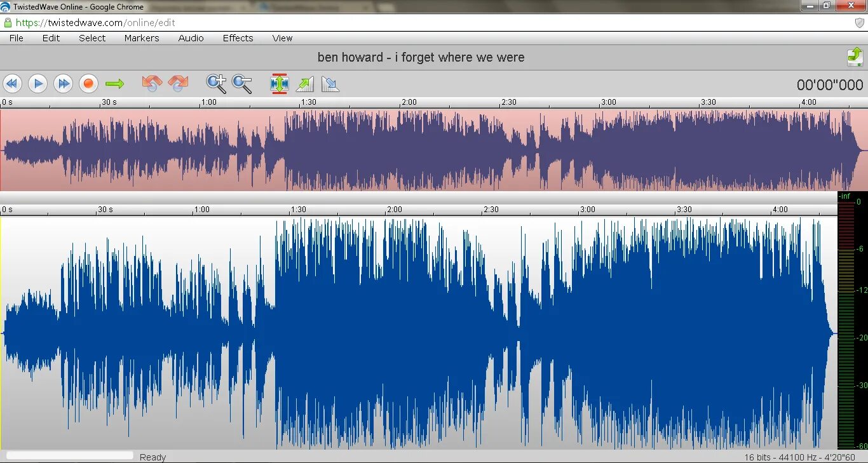Start playback with the play button
The height and width of the screenshot is (463, 868).
pos(38,84)
